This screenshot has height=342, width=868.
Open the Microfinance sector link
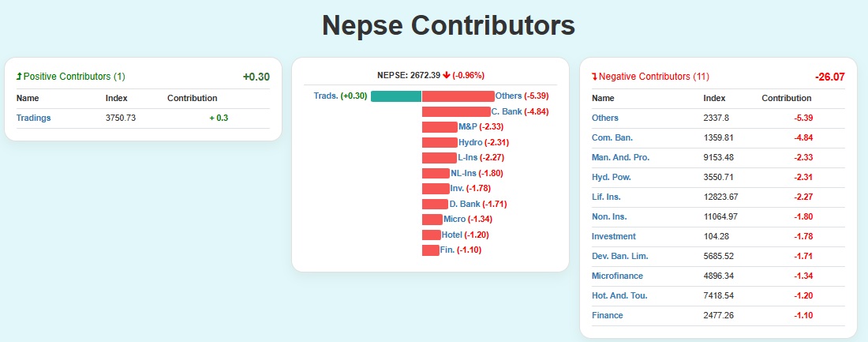point(617,276)
